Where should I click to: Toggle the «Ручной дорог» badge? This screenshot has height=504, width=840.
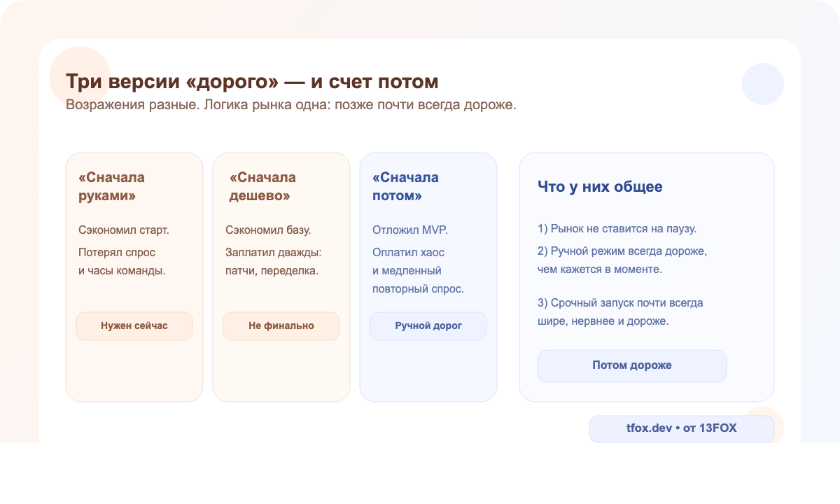pos(428,325)
